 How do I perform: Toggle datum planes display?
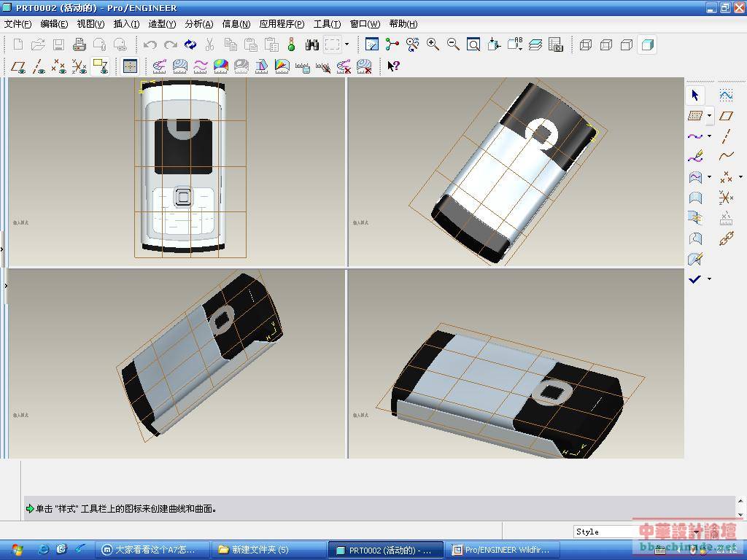(x=18, y=66)
